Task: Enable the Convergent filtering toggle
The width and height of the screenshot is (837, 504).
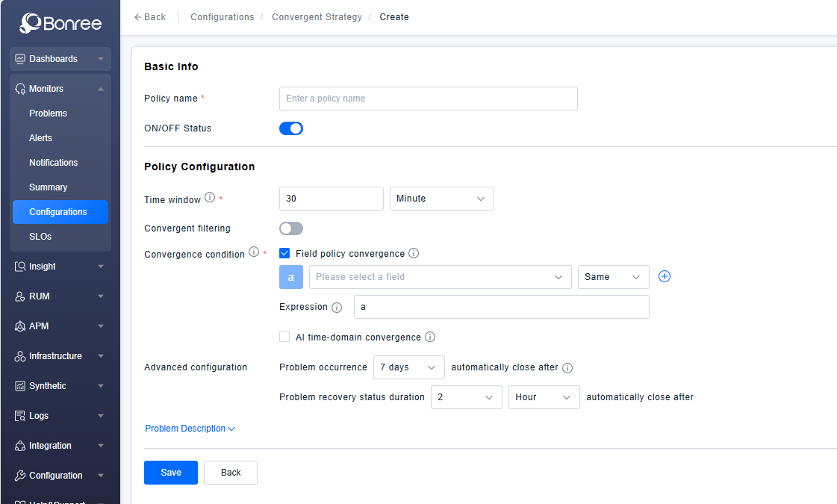Action: coord(291,228)
